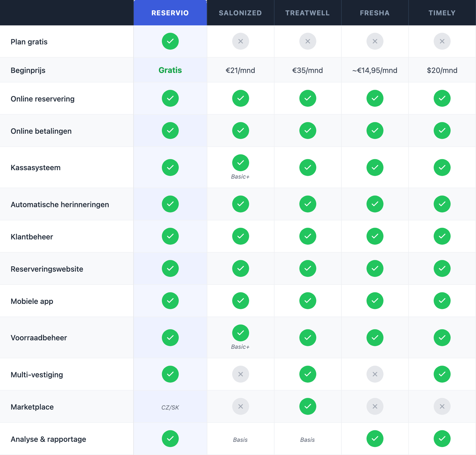
Task: Click Reservio's green check for Plan gratis
Action: (x=170, y=41)
